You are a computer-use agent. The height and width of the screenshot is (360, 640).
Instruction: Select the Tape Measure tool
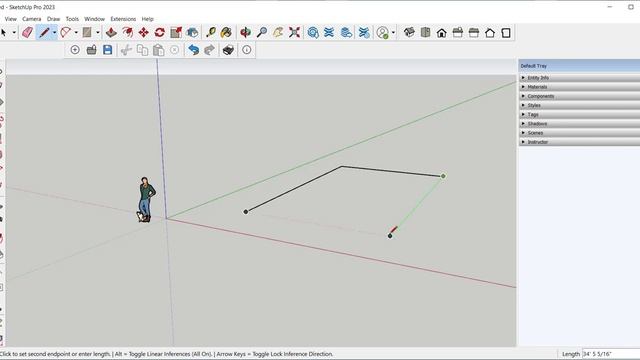pos(211,32)
